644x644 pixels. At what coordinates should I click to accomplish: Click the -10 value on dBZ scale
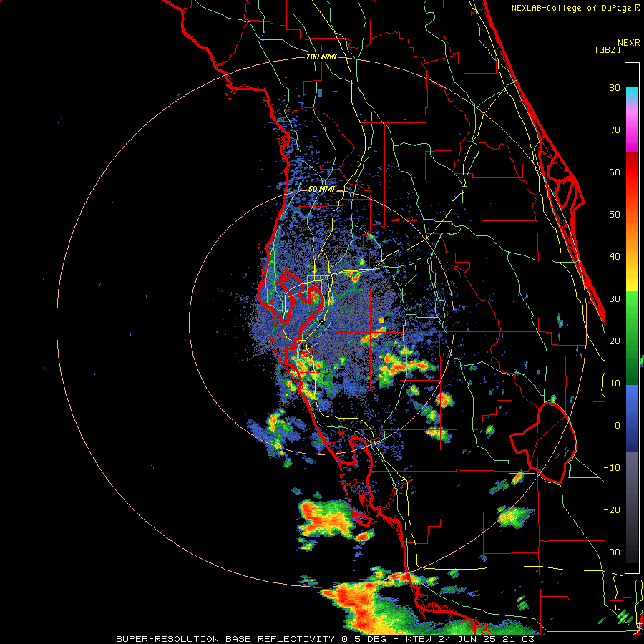point(612,468)
